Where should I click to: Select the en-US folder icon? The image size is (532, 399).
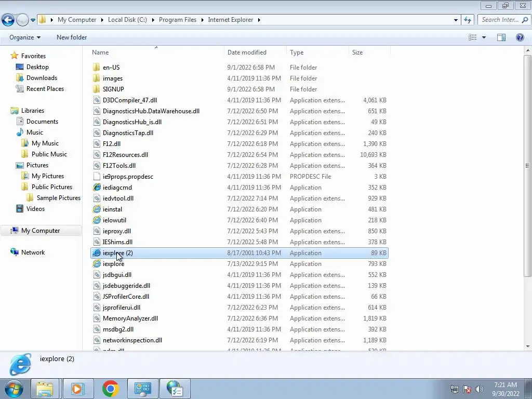pos(97,67)
